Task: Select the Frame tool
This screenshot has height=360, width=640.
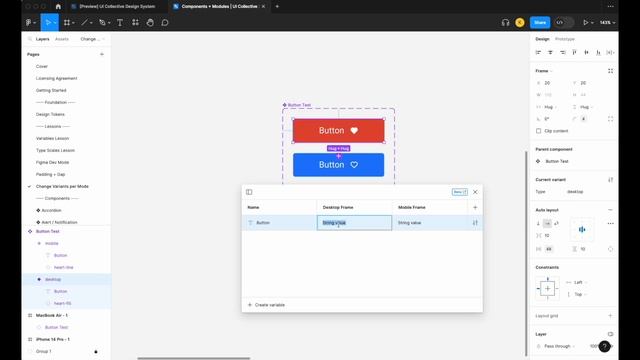Action: 67,22
